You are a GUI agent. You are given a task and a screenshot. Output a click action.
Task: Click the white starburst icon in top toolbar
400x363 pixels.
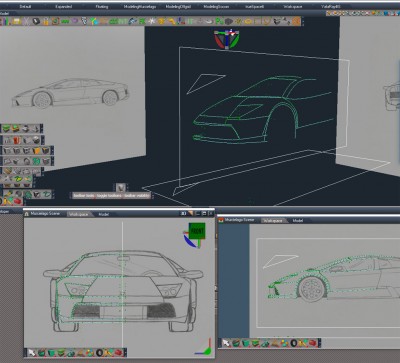(152, 21)
